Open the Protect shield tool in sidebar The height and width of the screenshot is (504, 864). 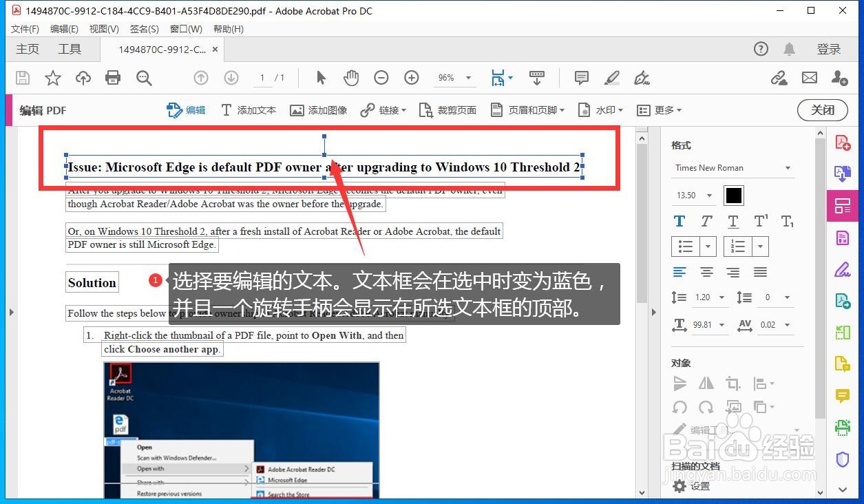pos(843,459)
